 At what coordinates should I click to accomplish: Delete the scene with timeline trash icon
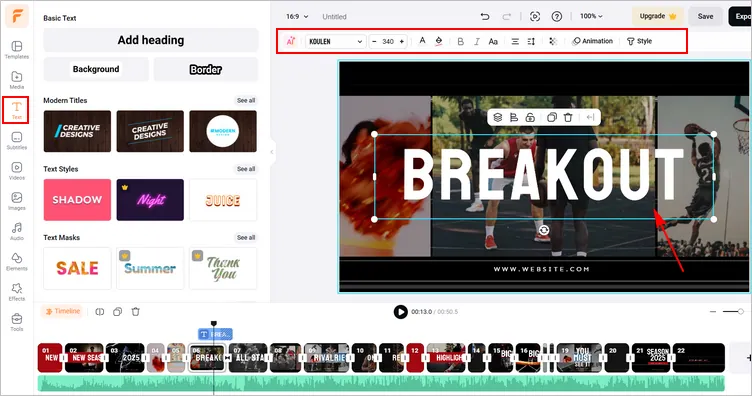[x=136, y=312]
